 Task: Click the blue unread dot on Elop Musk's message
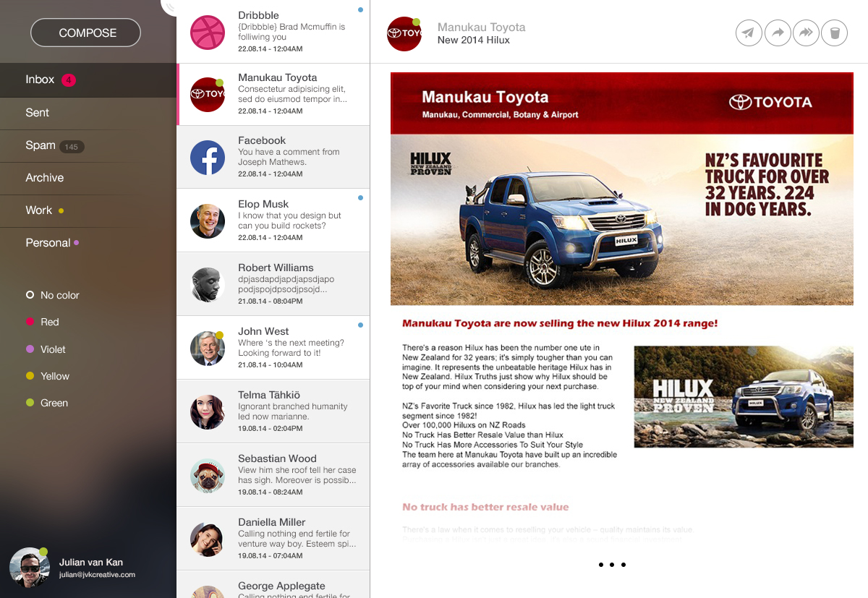(360, 197)
